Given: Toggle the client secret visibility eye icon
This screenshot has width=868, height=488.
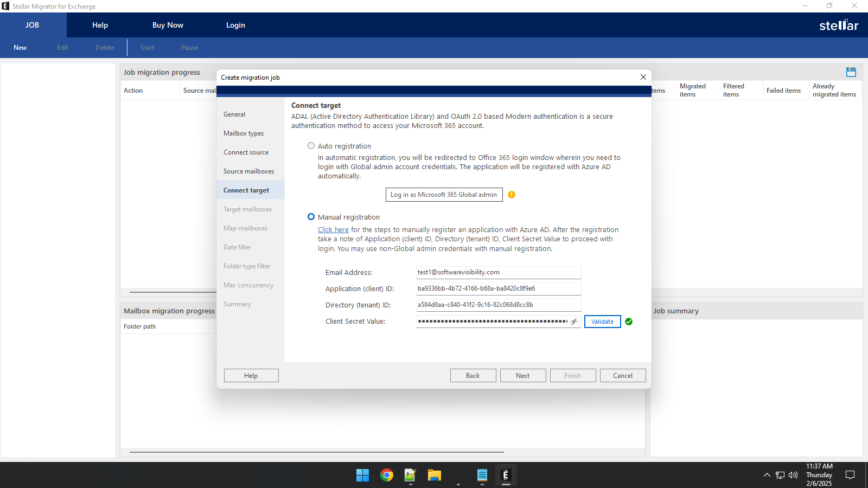Looking at the screenshot, I should pos(574,322).
